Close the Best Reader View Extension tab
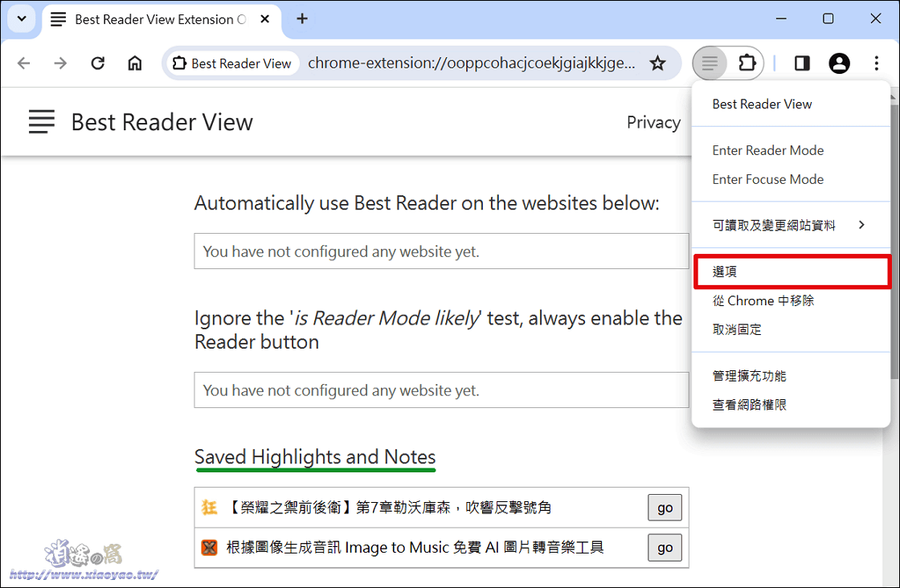900x588 pixels. [264, 19]
